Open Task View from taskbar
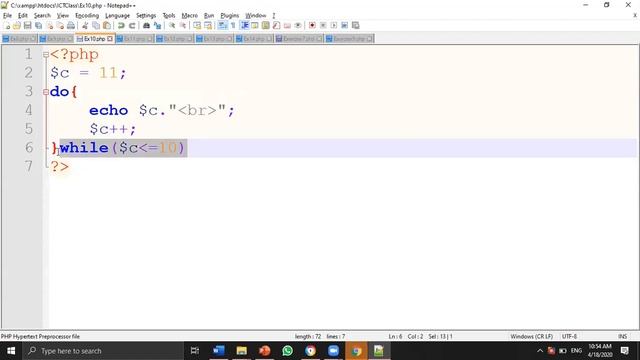Screen dimensions: 640x360 (195, 351)
